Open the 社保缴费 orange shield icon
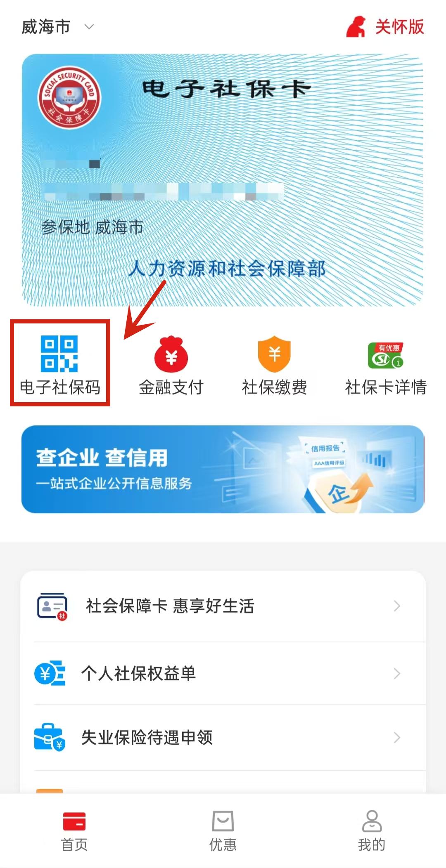Image resolution: width=446 pixels, height=868 pixels. pos(274,354)
